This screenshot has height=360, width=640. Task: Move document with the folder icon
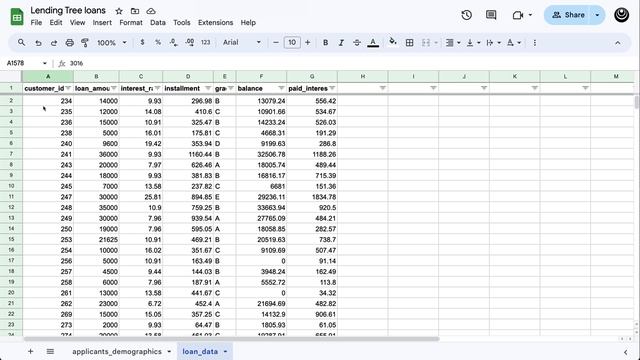coord(135,11)
